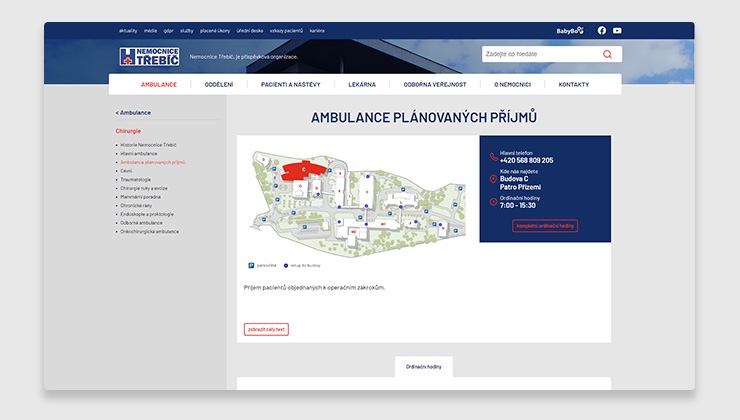This screenshot has height=420, width=740.
Task: Open the gdpr top link
Action: coord(168,31)
